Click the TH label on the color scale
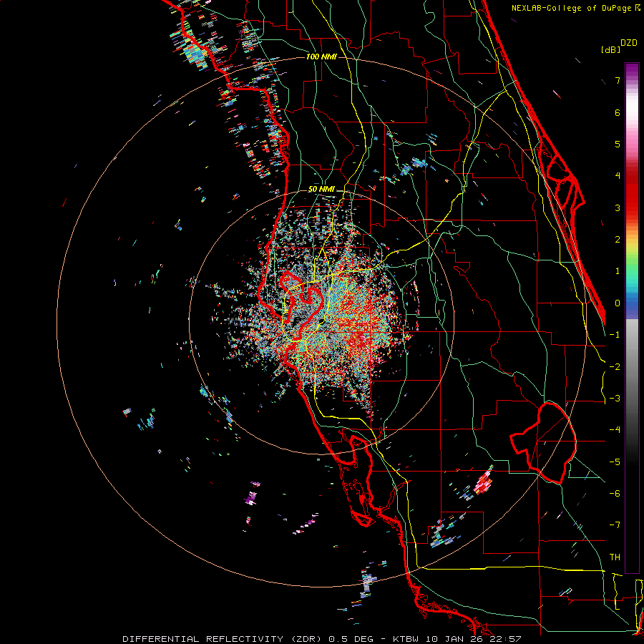644x644 pixels. pyautogui.click(x=615, y=557)
